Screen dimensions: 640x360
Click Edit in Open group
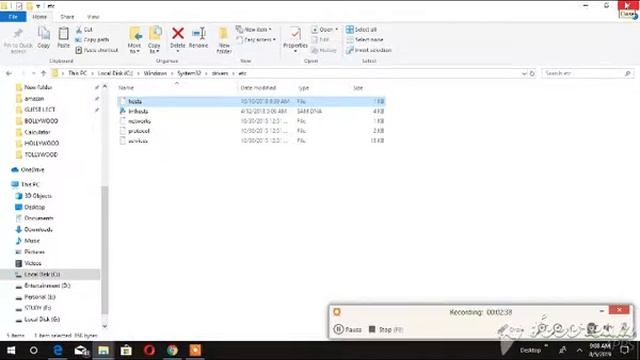(x=320, y=40)
